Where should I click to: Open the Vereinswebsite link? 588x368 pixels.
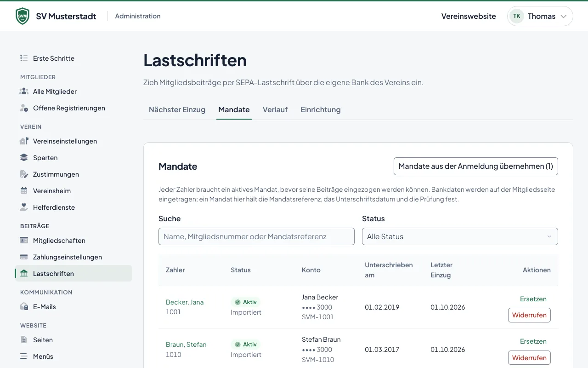469,16
